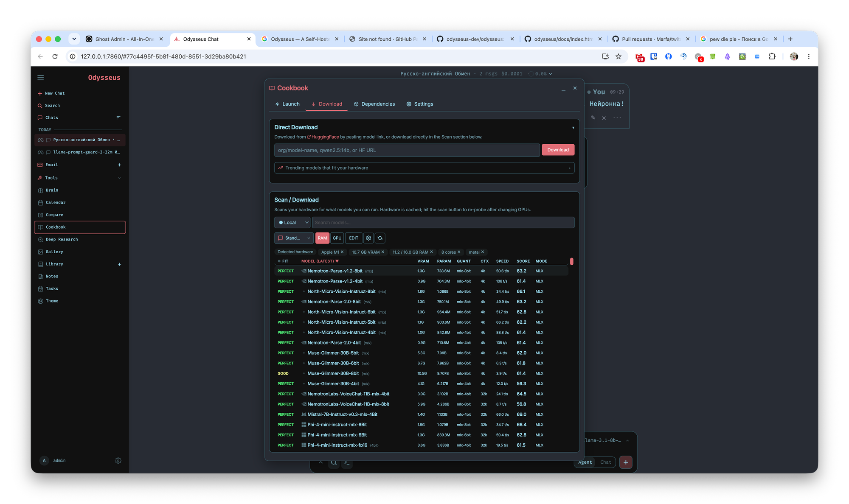Add a new email with plus icon
This screenshot has height=504, width=849.
(119, 165)
